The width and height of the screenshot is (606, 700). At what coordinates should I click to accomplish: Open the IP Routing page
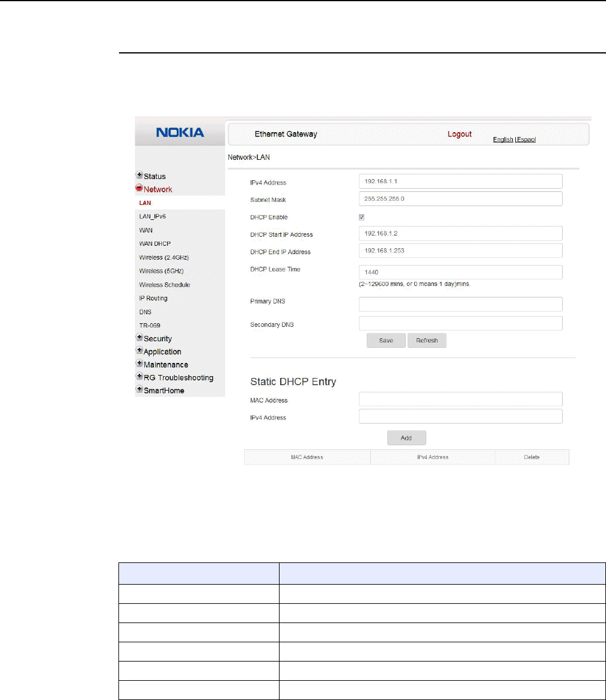point(153,298)
